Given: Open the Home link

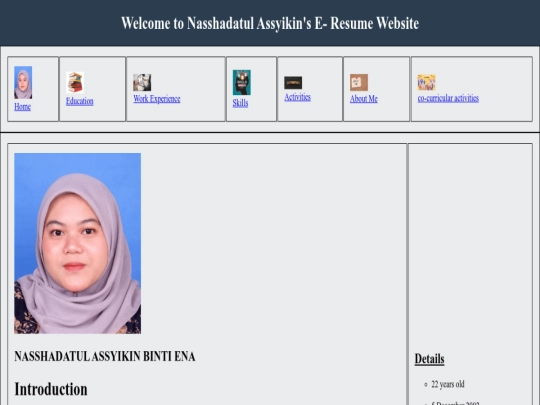Looking at the screenshot, I should 22,107.
